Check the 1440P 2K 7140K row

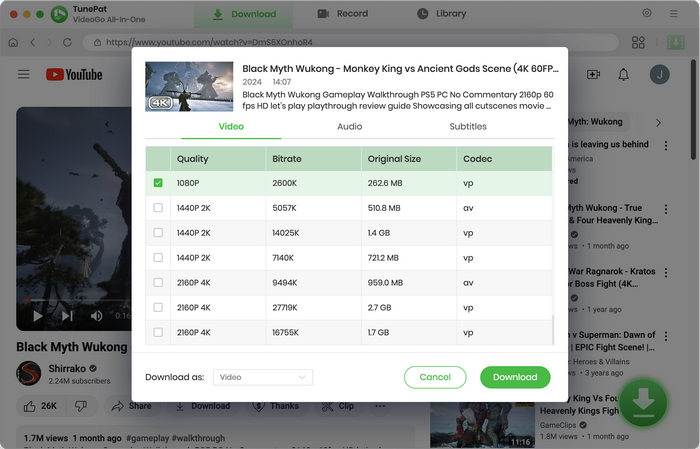pyautogui.click(x=158, y=258)
